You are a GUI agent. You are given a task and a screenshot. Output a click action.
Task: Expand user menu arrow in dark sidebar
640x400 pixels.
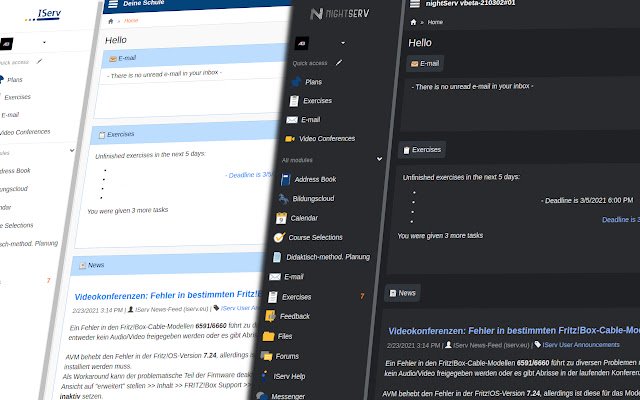[x=343, y=43]
